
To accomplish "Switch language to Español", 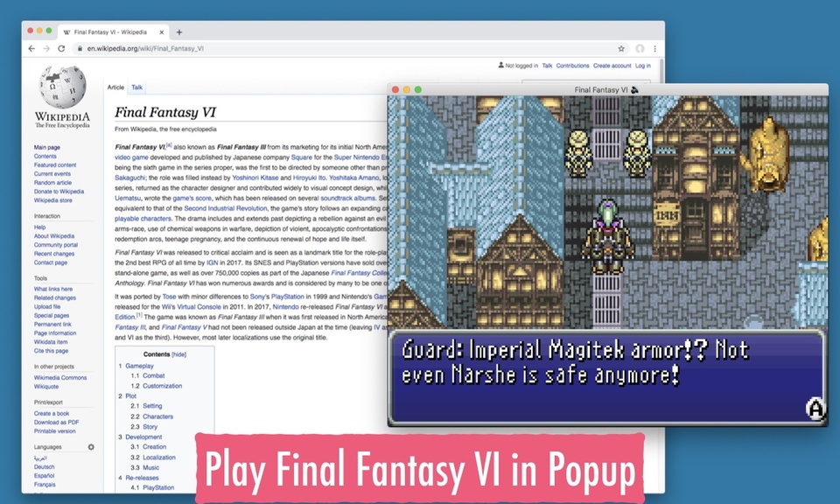I will click(44, 476).
